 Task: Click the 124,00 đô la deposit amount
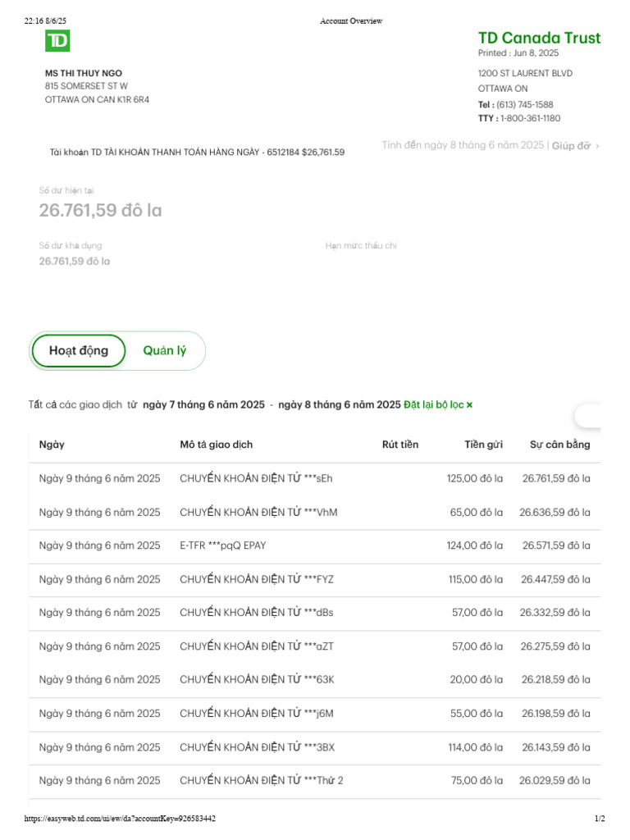pos(475,546)
